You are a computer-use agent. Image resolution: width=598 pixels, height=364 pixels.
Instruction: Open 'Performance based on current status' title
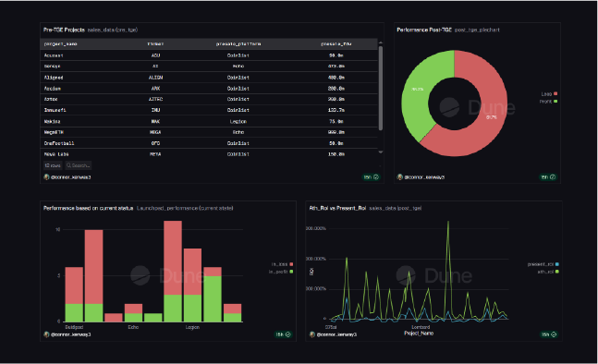pos(88,208)
